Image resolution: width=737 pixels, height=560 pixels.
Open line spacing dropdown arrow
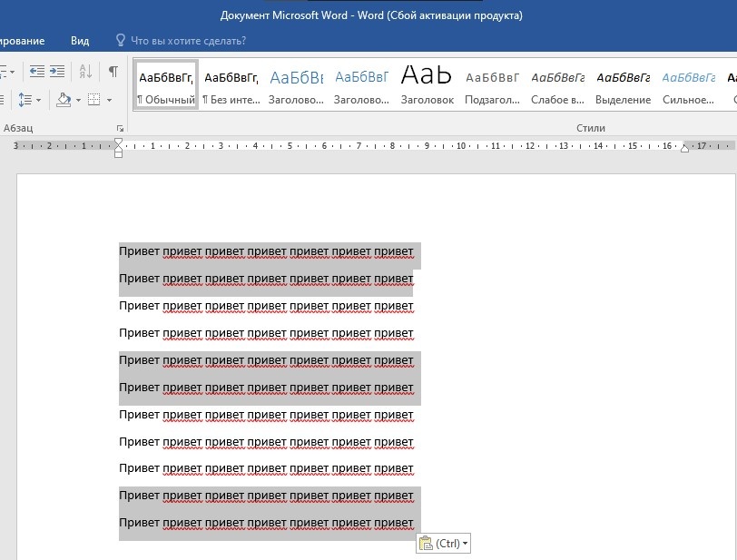[x=38, y=100]
